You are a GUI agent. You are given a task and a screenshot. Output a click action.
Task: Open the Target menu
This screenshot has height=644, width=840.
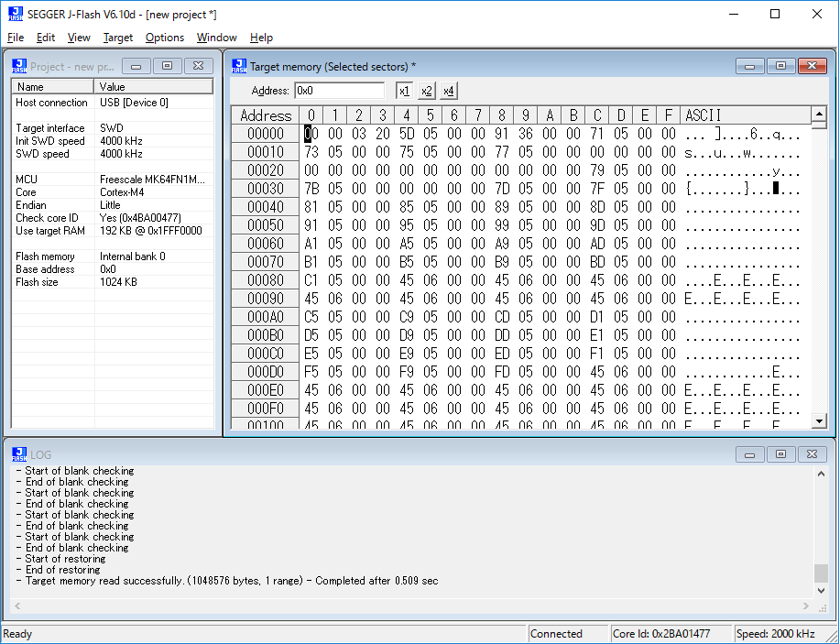pos(118,38)
